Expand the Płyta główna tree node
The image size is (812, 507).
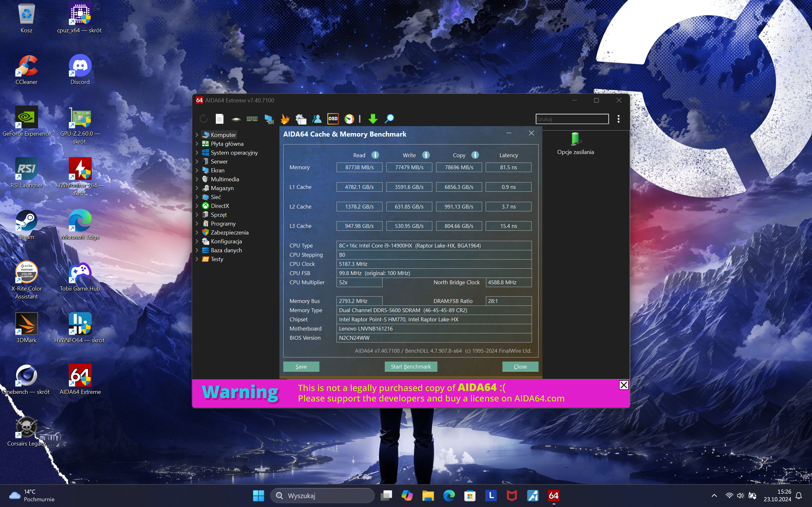(197, 144)
